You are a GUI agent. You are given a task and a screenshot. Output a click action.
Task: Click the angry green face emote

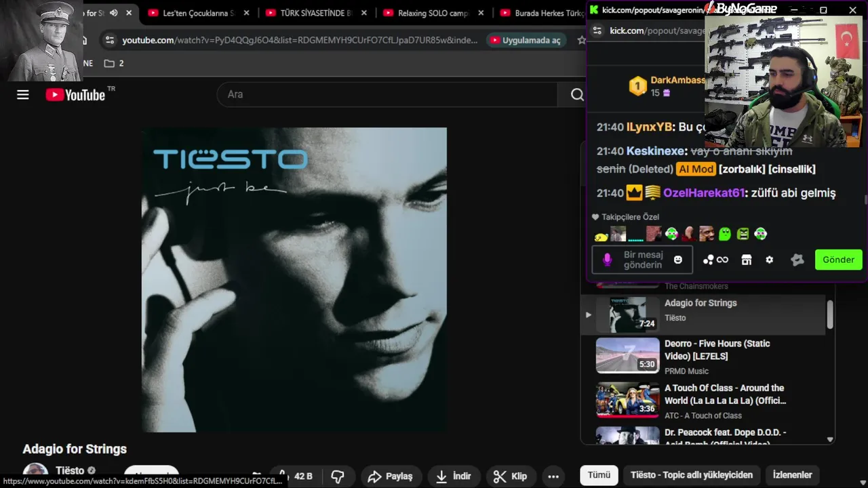click(x=743, y=234)
